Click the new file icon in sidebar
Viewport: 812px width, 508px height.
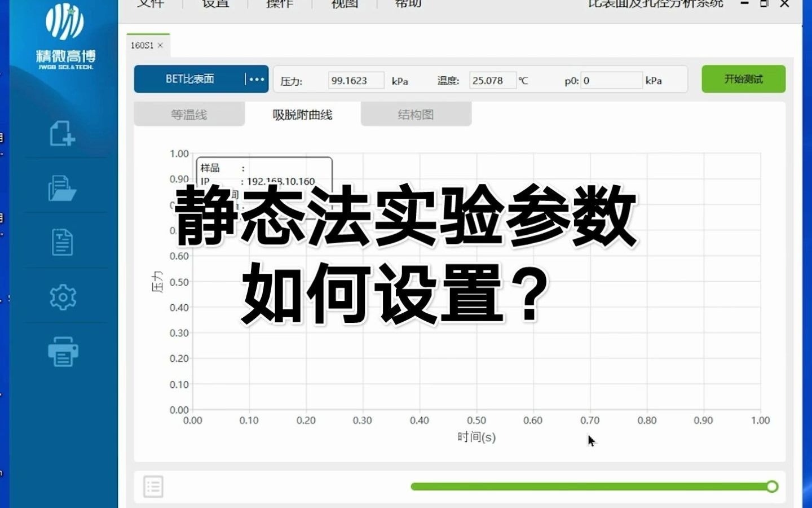(x=62, y=134)
